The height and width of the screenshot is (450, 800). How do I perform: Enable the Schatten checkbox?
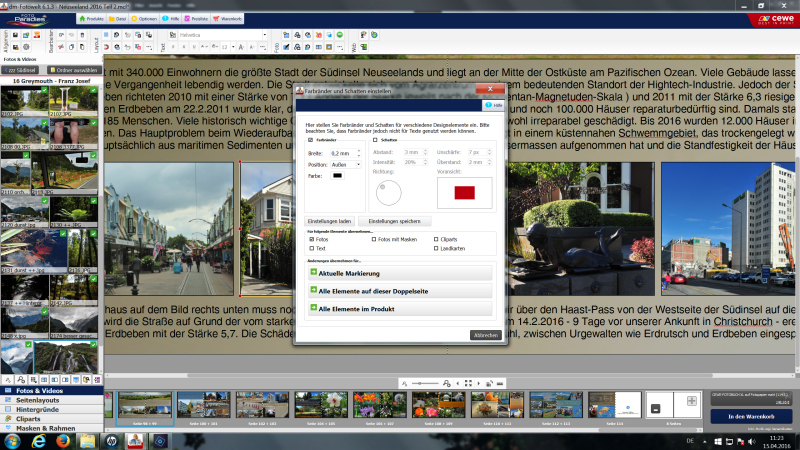pyautogui.click(x=375, y=140)
